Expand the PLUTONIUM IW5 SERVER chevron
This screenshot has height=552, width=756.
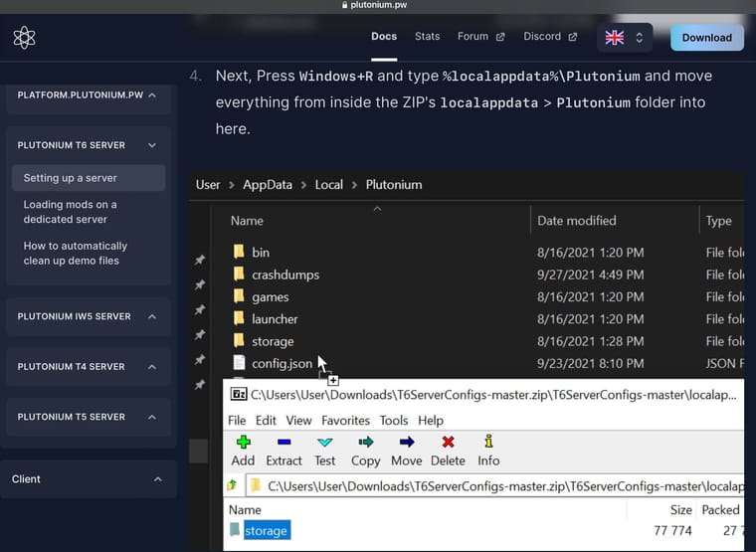point(152,316)
